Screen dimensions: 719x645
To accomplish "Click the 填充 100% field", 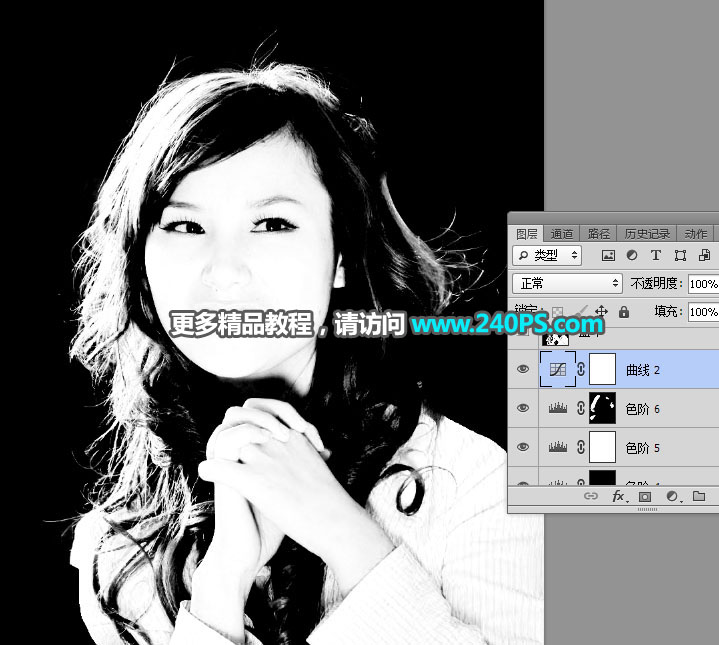I will (704, 312).
